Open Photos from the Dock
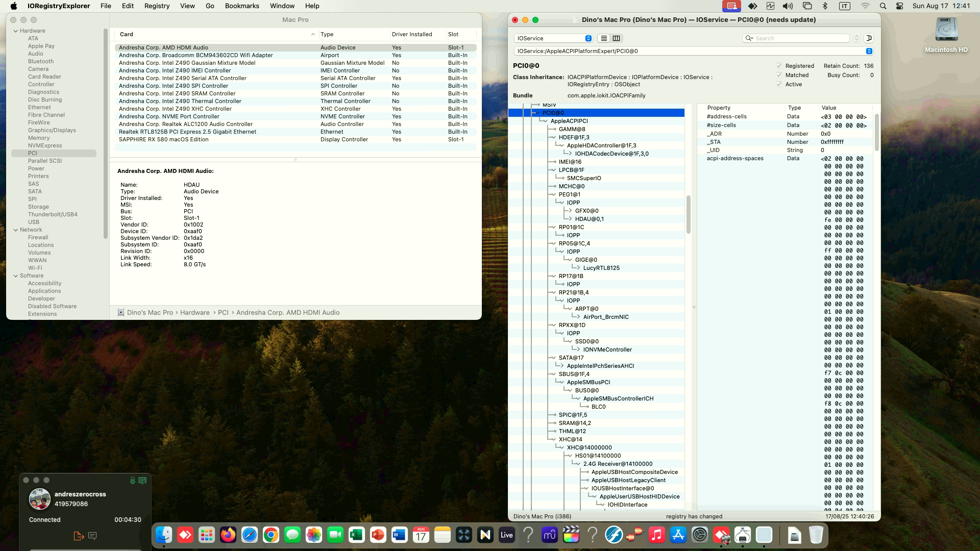The image size is (980, 551). (314, 535)
